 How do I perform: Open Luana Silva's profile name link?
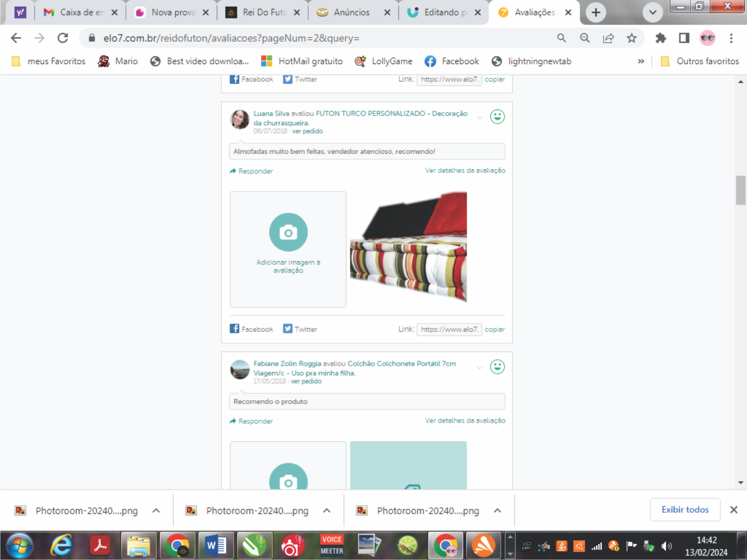(x=271, y=113)
